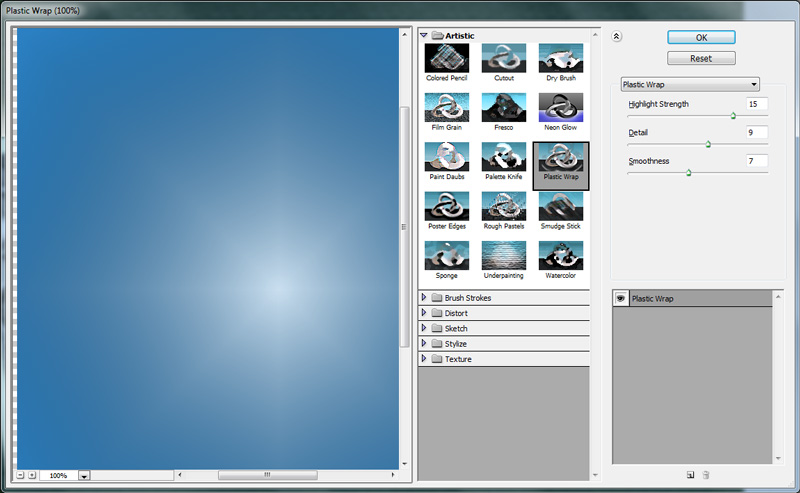
Task: Open the Plastic Wrap filter dropdown
Action: pos(690,84)
